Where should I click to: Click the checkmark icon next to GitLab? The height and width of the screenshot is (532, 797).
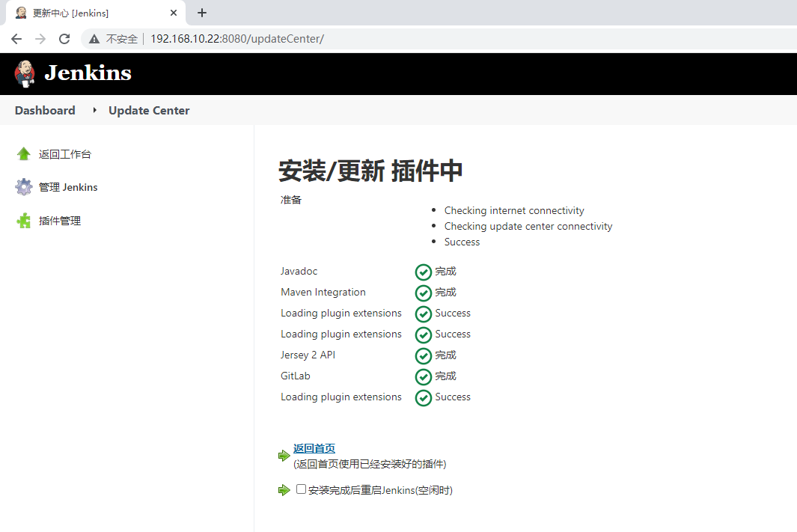[x=424, y=377]
